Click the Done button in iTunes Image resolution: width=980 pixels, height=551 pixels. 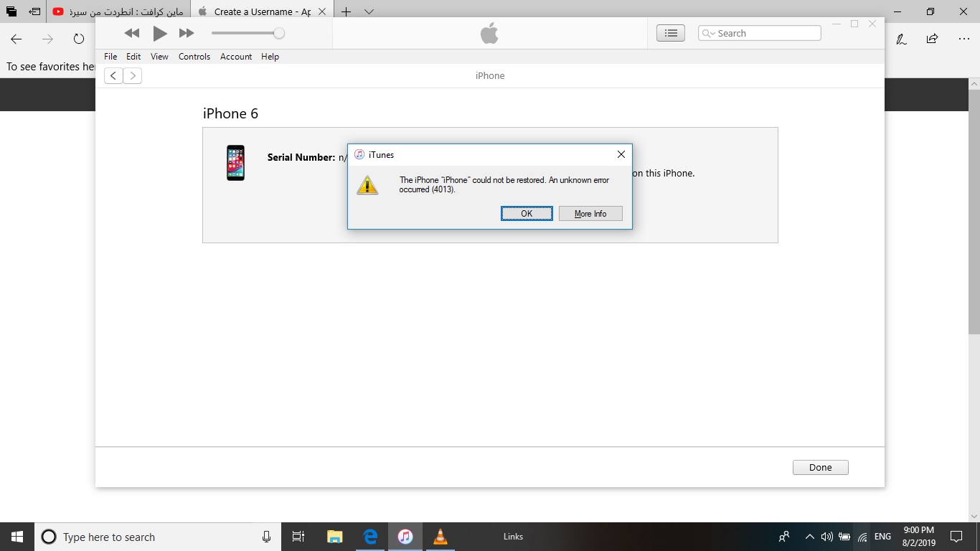(x=821, y=468)
